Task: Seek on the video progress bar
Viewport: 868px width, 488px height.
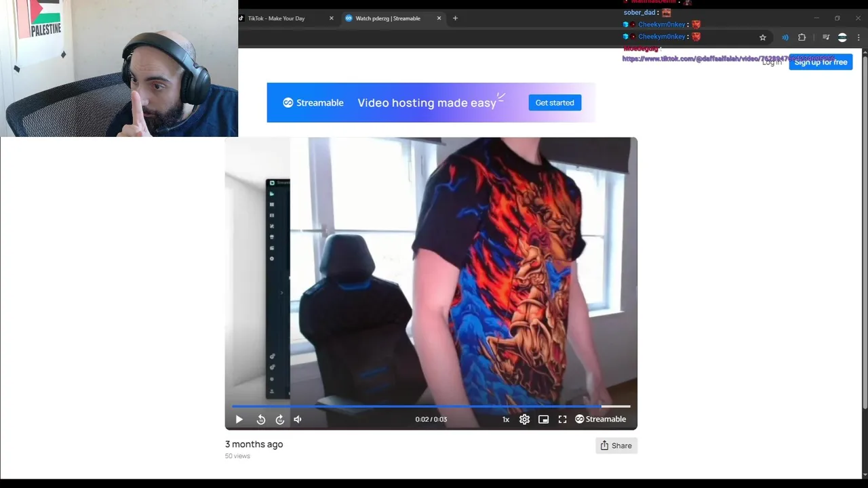Action: (431, 407)
